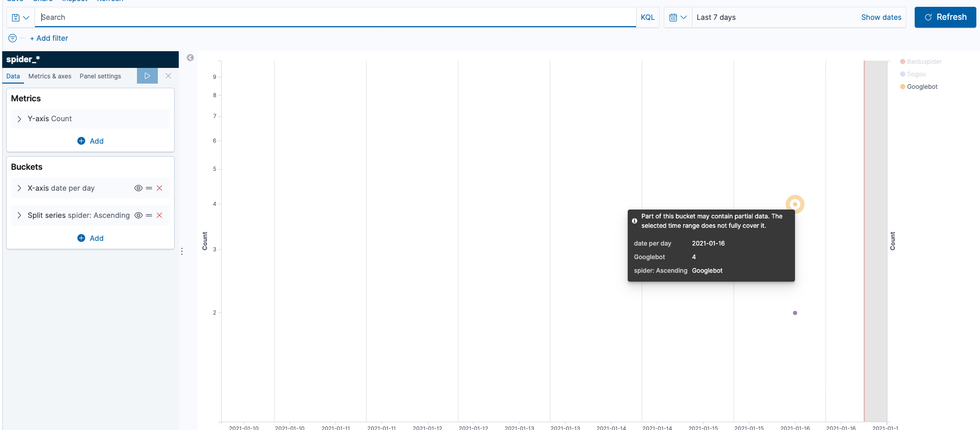Screen dimensions: 980x430
Task: Run update with the play button
Action: tap(147, 76)
